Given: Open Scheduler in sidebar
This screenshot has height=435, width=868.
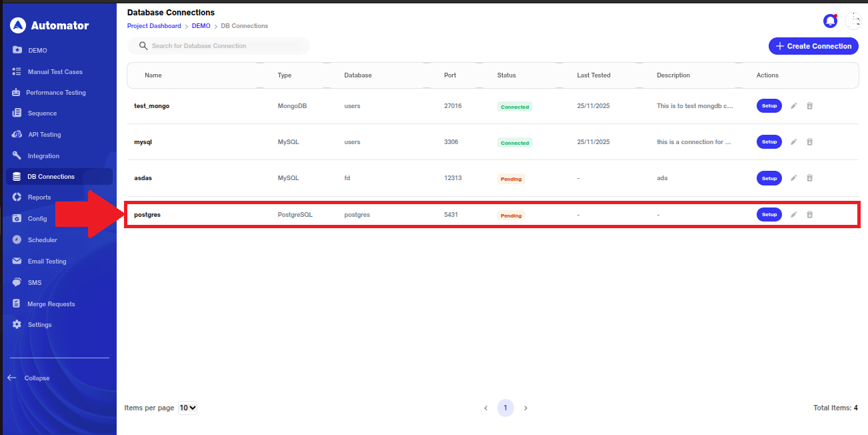Looking at the screenshot, I should [42, 240].
